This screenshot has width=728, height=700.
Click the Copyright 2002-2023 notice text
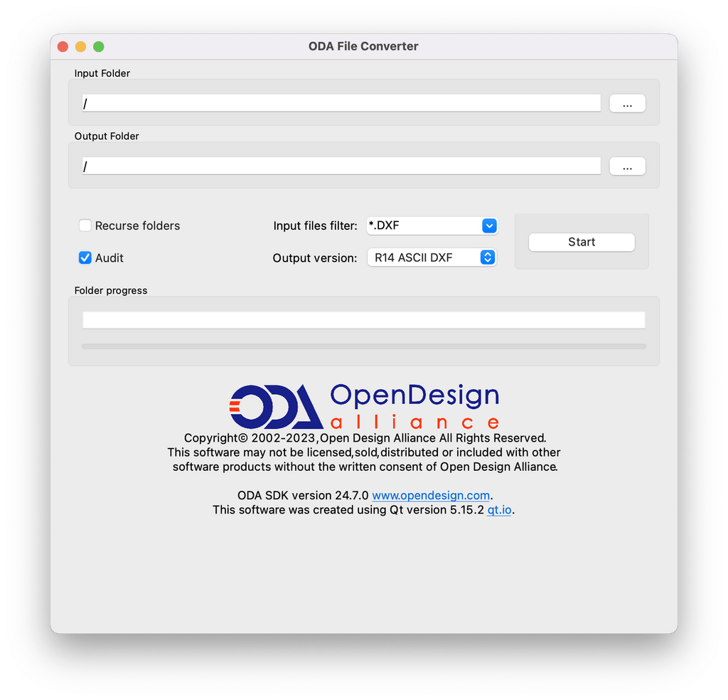pos(365,438)
